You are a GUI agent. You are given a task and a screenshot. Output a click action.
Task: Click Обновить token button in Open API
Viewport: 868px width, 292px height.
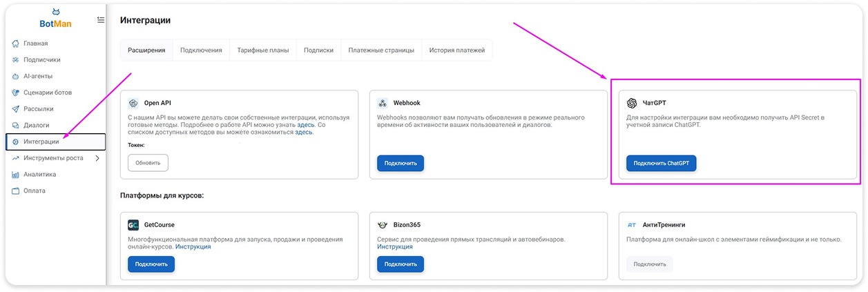148,163
